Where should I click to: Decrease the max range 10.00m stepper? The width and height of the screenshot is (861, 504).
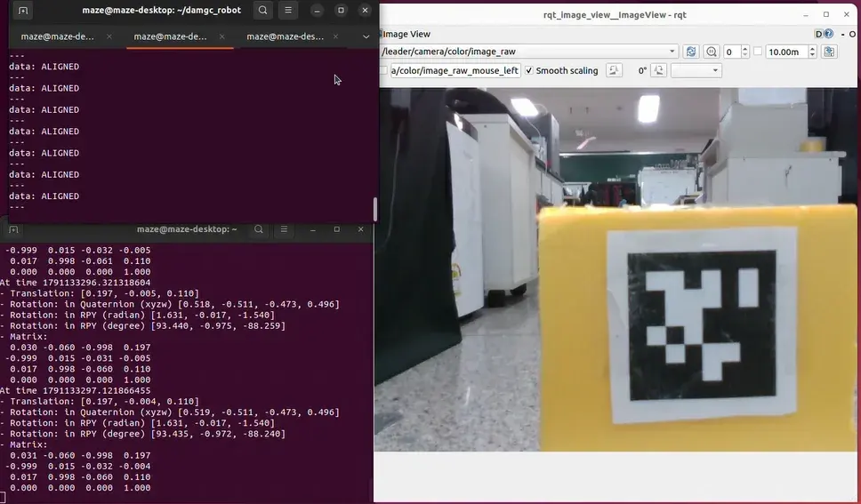pos(813,55)
